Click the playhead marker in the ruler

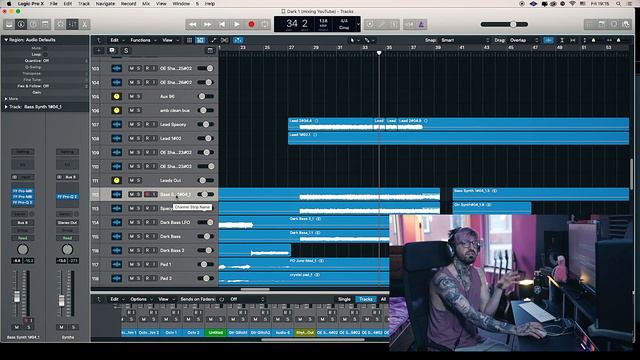point(379,53)
